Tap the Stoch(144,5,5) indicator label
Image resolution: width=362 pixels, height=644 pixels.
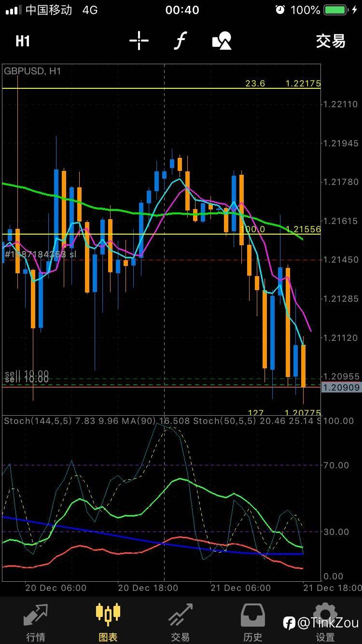point(38,421)
